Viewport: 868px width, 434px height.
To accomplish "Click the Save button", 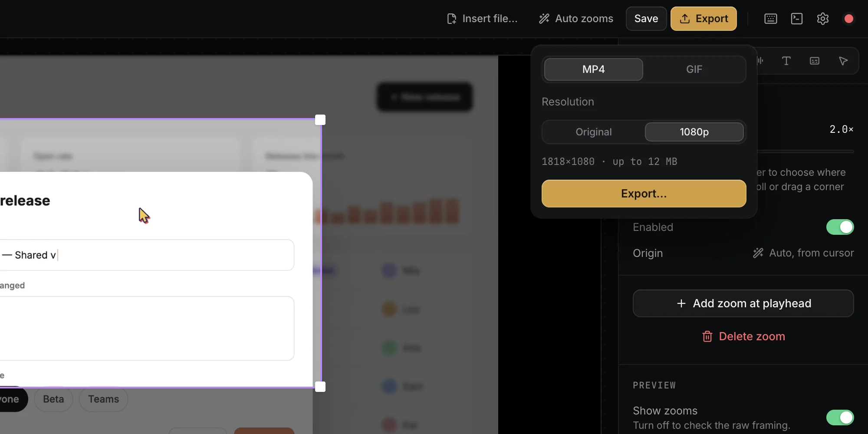I will [x=646, y=19].
